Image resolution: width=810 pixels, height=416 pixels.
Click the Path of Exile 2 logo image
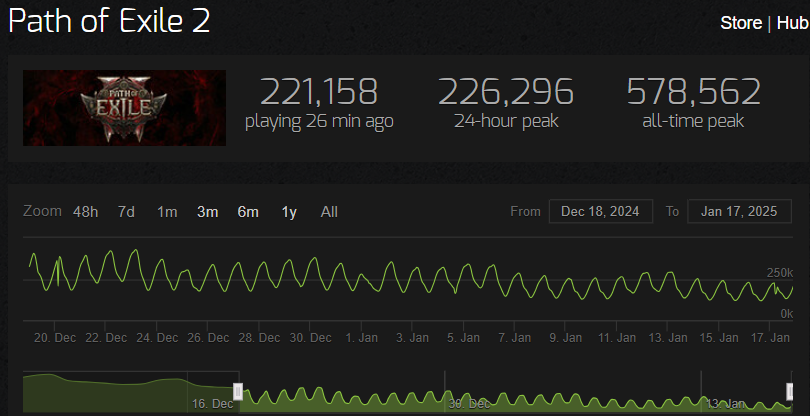pos(124,107)
